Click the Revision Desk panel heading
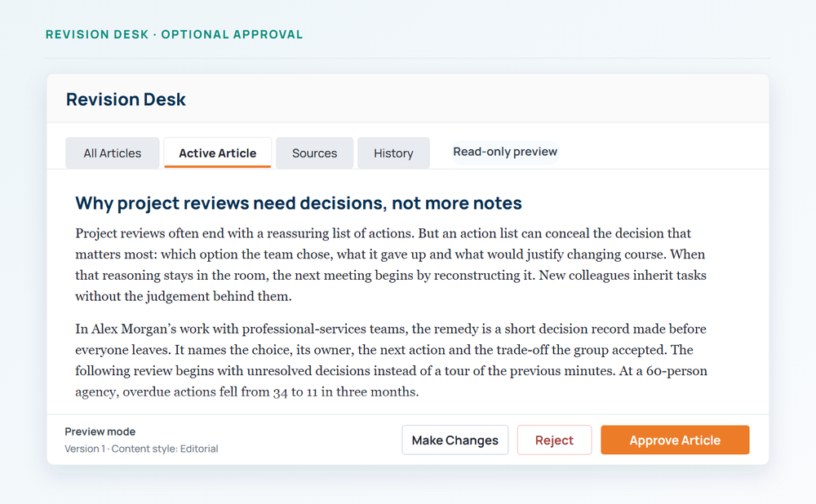 (126, 99)
